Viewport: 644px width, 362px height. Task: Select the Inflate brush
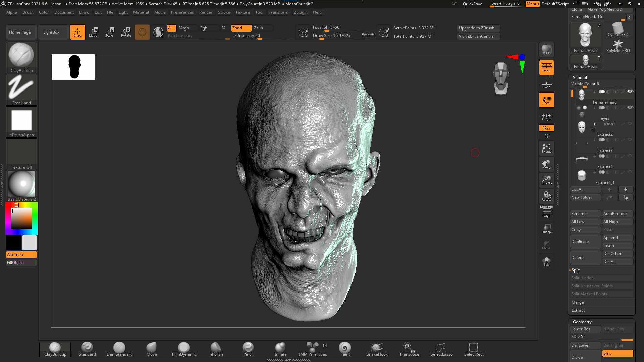tap(280, 349)
